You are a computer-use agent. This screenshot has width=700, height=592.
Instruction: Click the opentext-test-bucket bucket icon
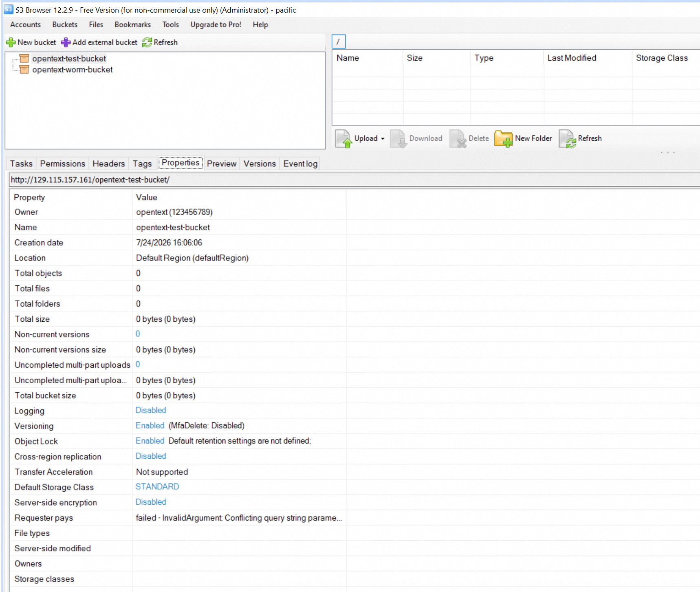[24, 59]
